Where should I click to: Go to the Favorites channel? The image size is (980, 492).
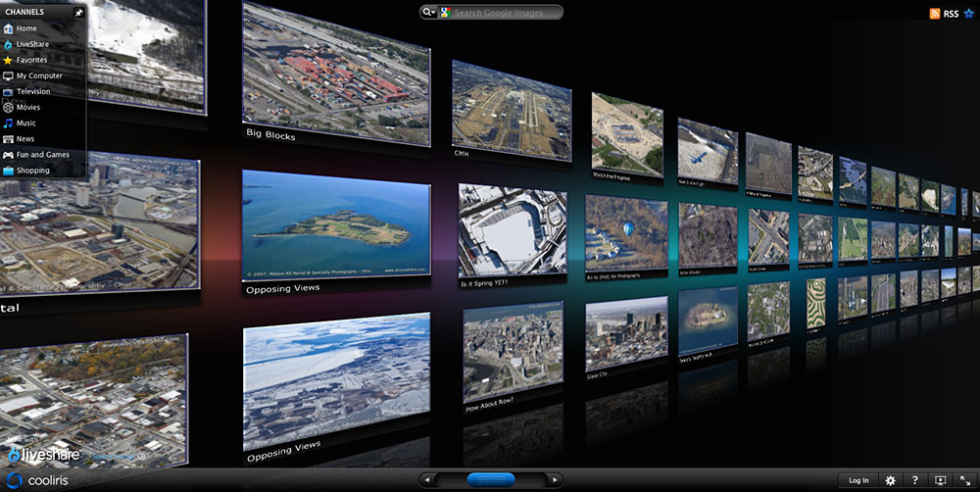tap(30, 60)
